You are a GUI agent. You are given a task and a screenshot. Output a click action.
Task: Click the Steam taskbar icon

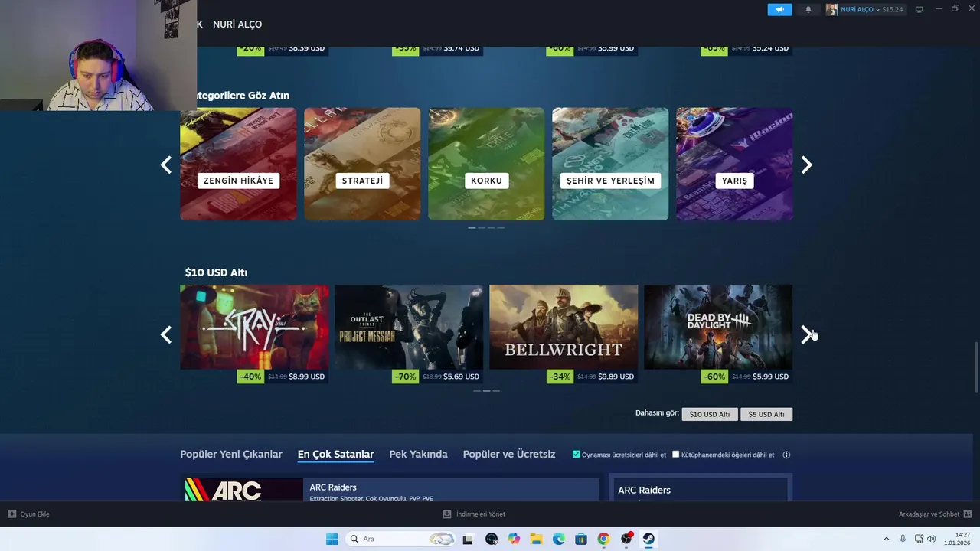648,539
